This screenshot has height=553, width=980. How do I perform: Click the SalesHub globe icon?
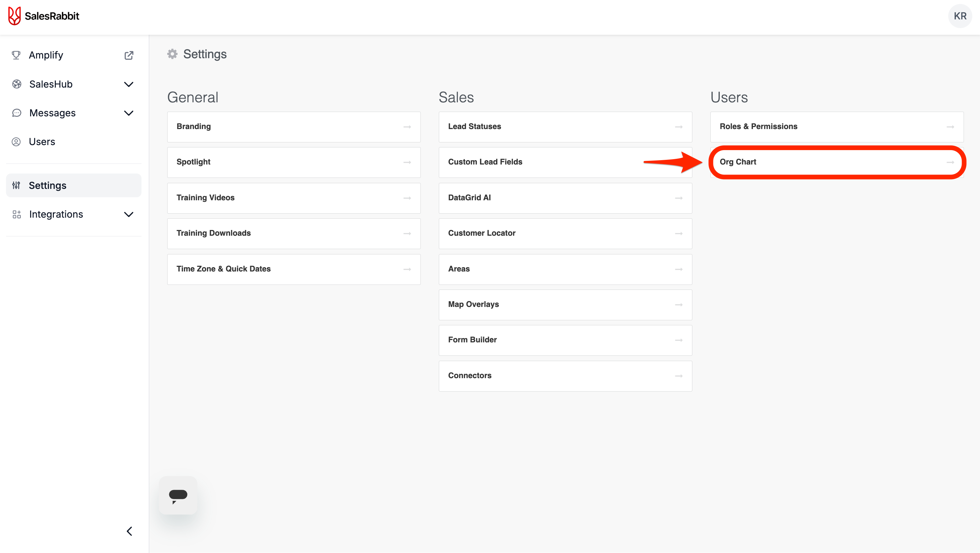pyautogui.click(x=16, y=84)
